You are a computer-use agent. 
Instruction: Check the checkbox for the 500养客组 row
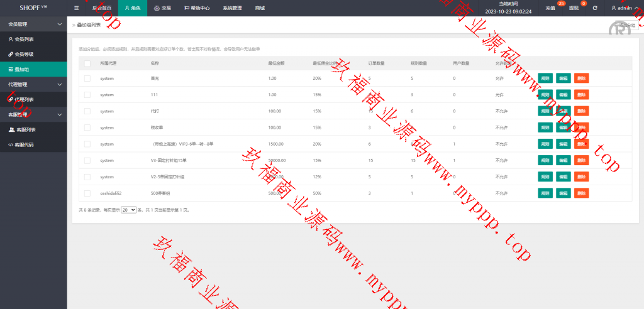pyautogui.click(x=87, y=193)
